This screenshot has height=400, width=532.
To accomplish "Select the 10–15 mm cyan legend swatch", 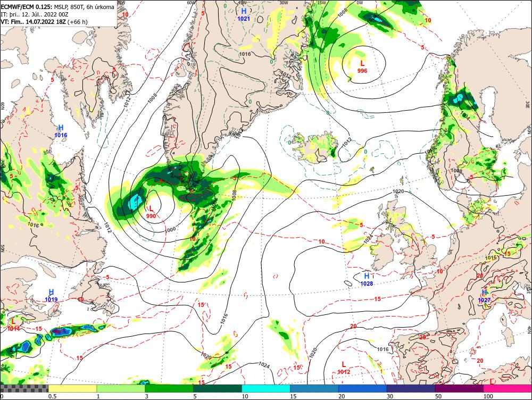I will pos(266,388).
